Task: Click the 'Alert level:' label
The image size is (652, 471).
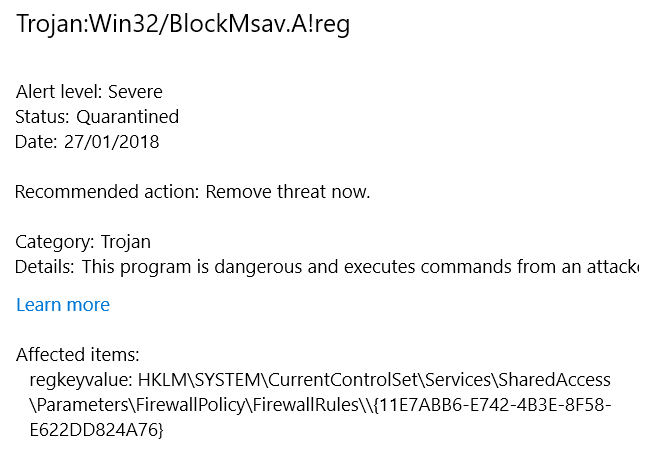Action: tap(59, 93)
